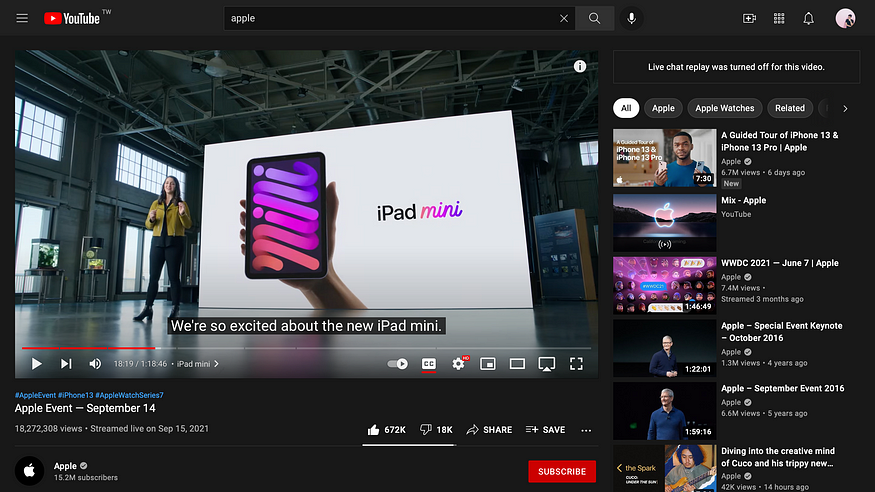
Task: Open #AppleWatchSeries7 hashtag
Action: (129, 395)
